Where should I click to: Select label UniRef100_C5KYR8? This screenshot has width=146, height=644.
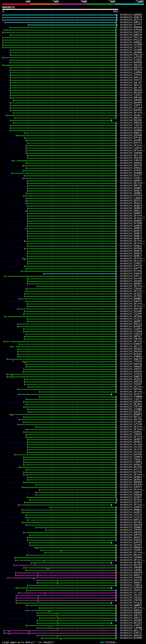coord(131,601)
